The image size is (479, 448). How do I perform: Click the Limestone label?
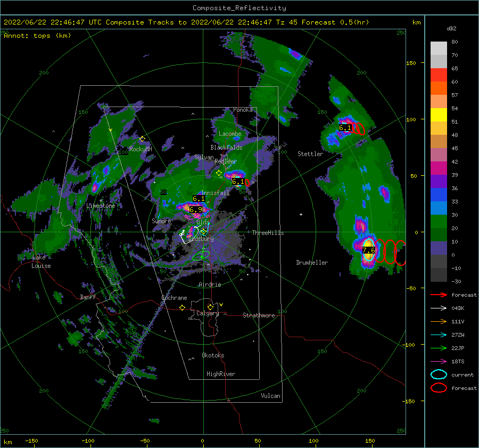point(101,206)
